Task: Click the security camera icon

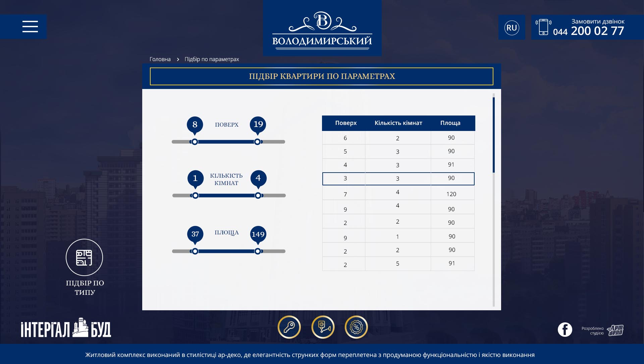Action: pos(323,327)
